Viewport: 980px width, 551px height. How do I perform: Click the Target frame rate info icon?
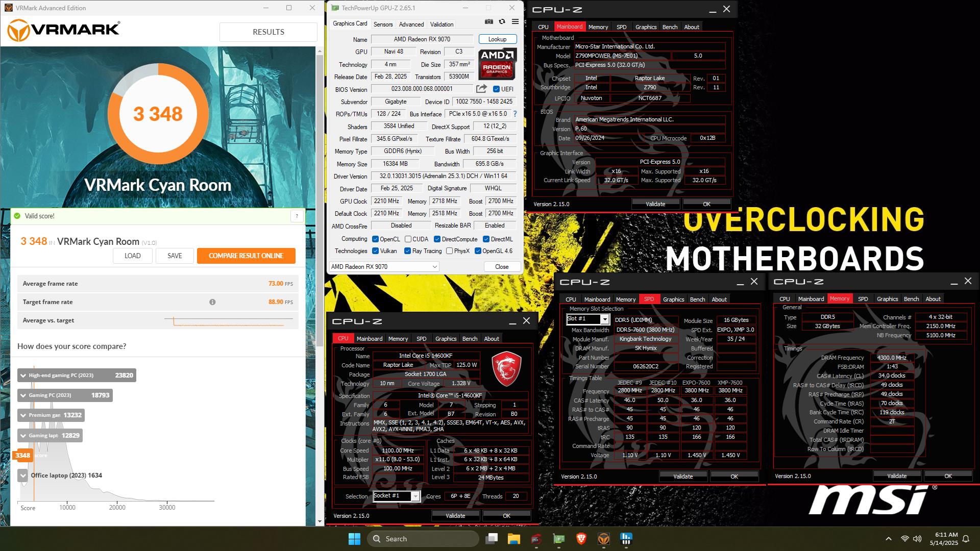[x=212, y=302]
